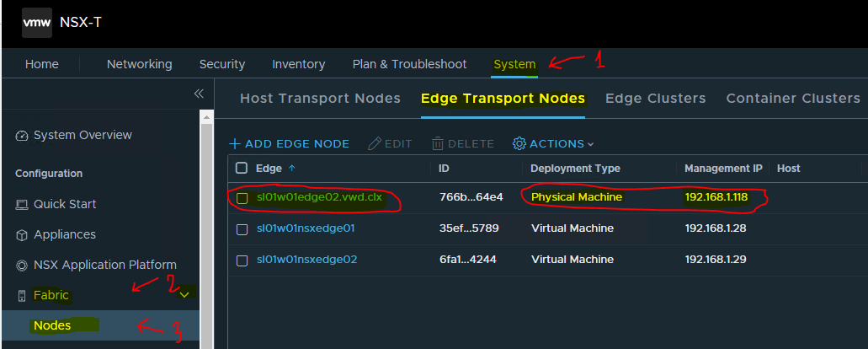Click the pencil icon beside EDIT
The height and width of the screenshot is (349, 868).
[375, 144]
